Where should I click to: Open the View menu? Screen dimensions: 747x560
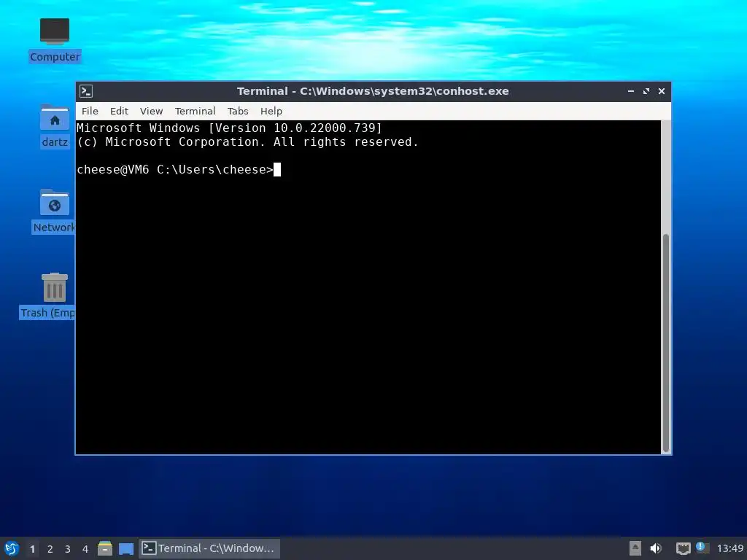click(x=151, y=111)
